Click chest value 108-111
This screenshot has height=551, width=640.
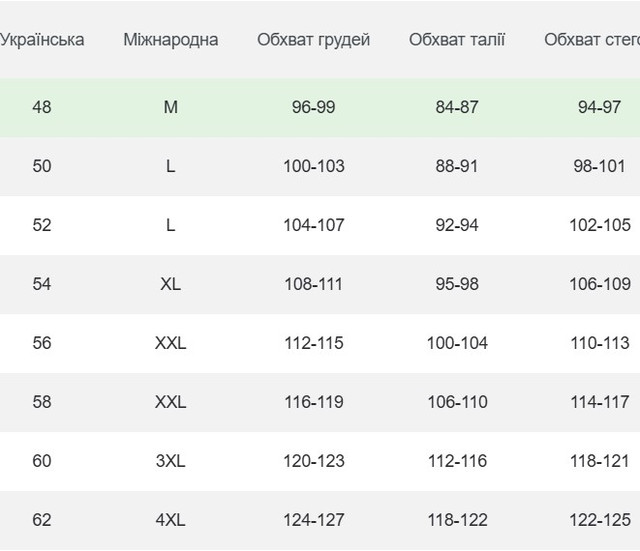(x=313, y=284)
